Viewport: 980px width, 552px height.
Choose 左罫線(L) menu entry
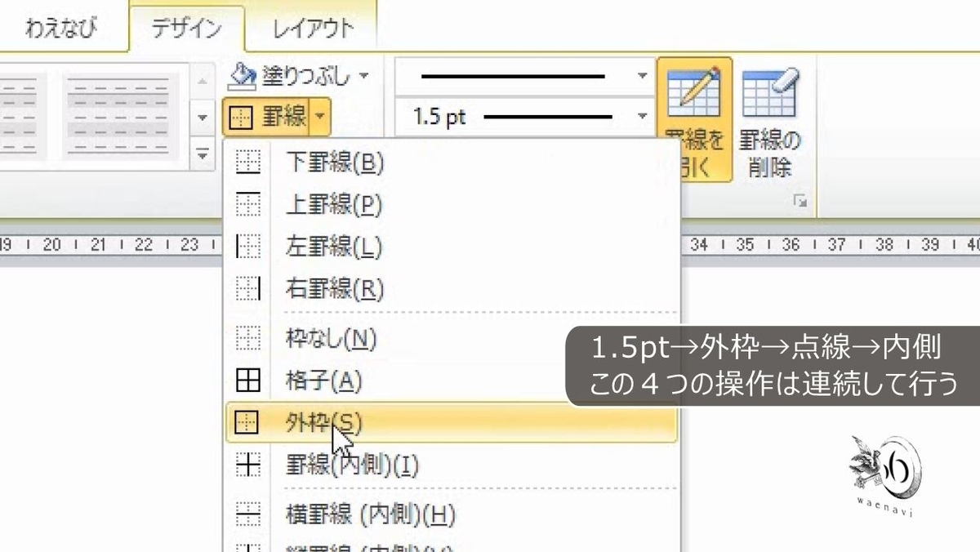(x=452, y=246)
